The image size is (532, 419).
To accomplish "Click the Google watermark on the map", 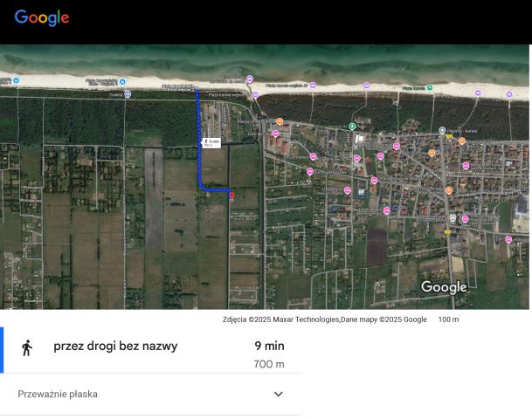I will click(x=444, y=287).
